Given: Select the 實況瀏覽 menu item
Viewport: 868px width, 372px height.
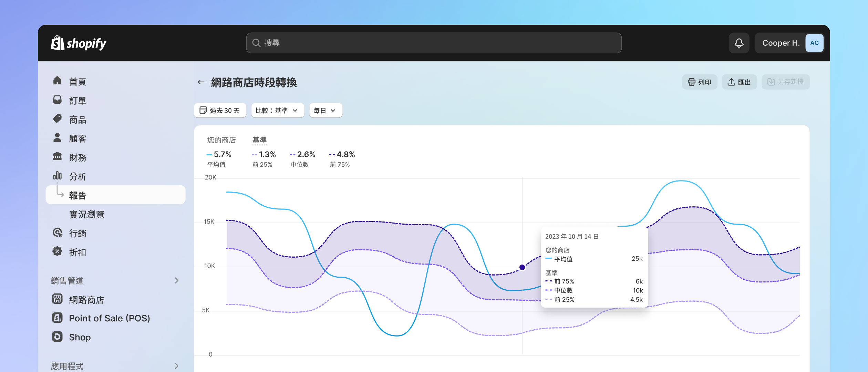Looking at the screenshot, I should pyautogui.click(x=86, y=214).
